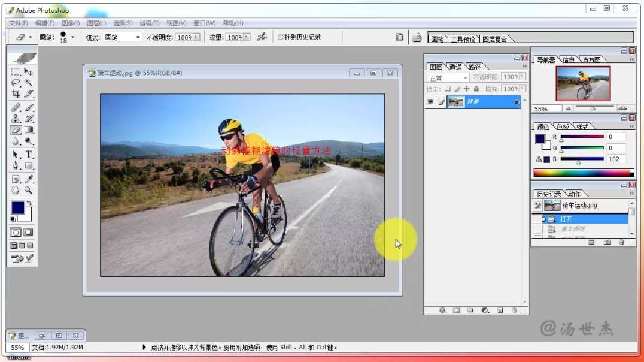Click the foreground color swatch in toolbox
This screenshot has width=644, height=362.
coord(18,208)
